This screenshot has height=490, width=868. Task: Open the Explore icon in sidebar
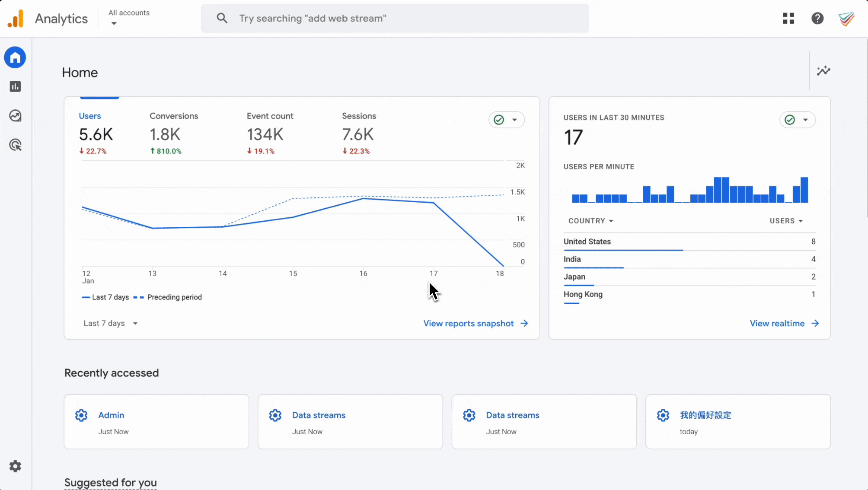click(15, 116)
